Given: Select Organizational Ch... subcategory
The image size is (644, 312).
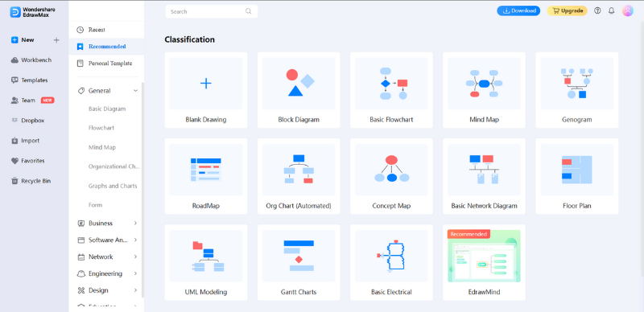Looking at the screenshot, I should [x=114, y=166].
